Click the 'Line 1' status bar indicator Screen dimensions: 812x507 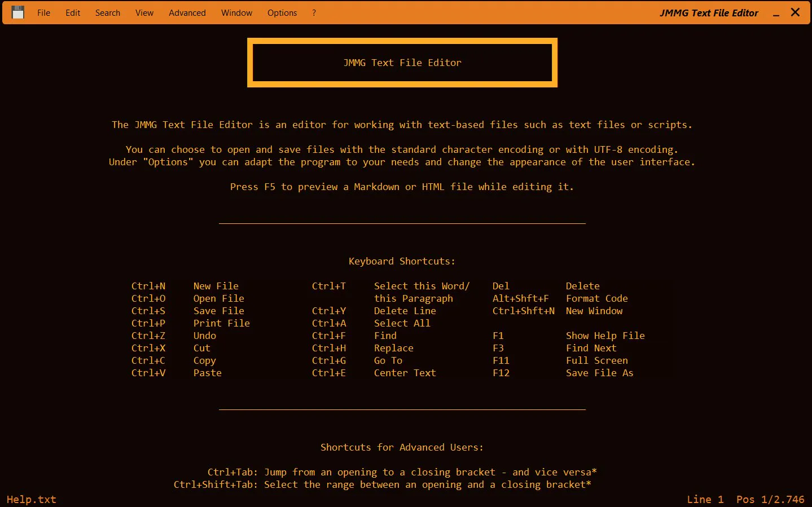(705, 500)
